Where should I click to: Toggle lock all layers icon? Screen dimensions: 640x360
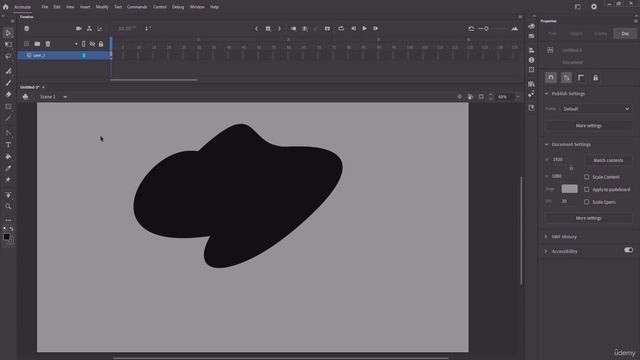(101, 44)
